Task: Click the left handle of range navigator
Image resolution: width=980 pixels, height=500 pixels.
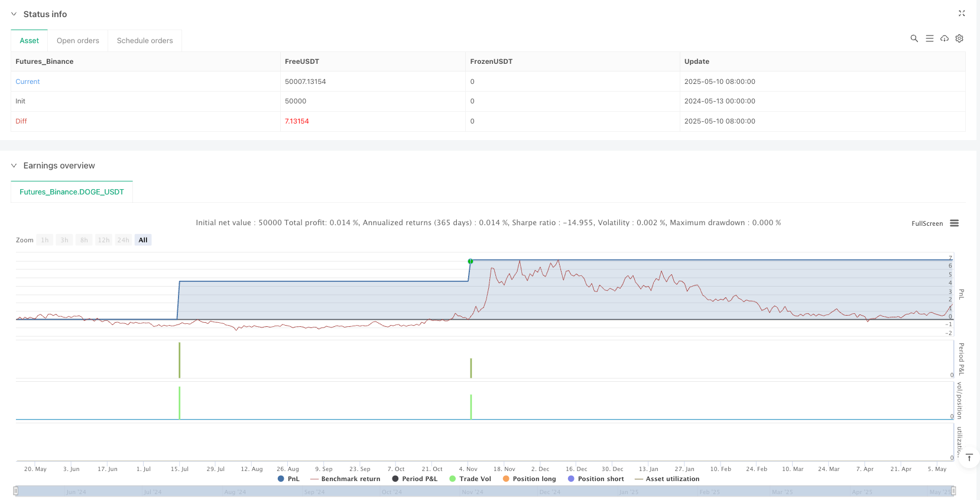Action: pyautogui.click(x=16, y=491)
